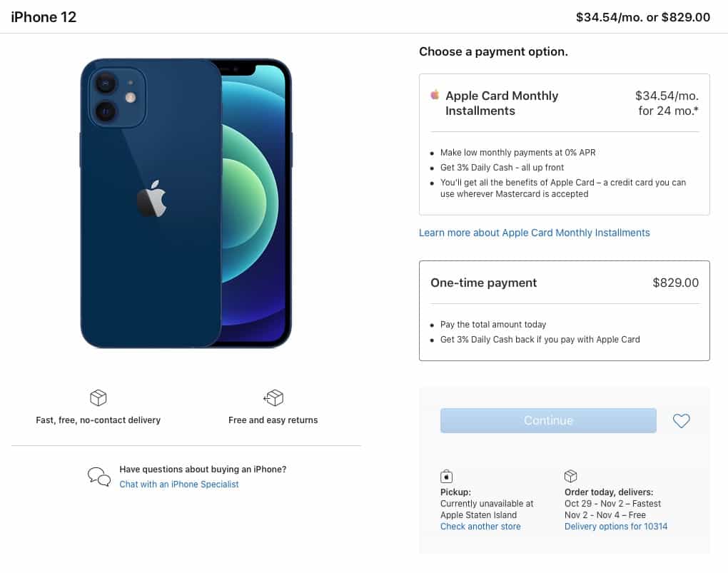
Task: Click the returns box icon
Action: coord(273,397)
